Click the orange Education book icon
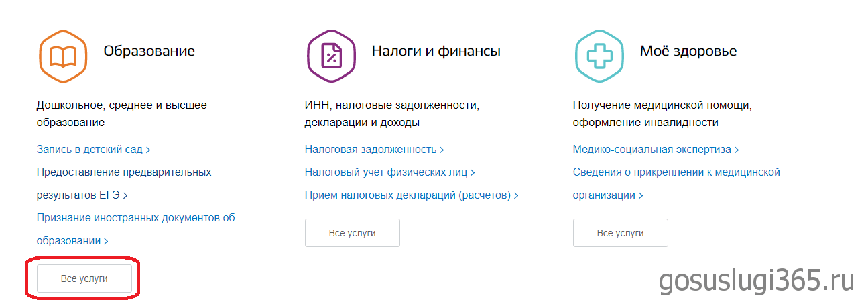This screenshot has width=868, height=304. point(63,57)
